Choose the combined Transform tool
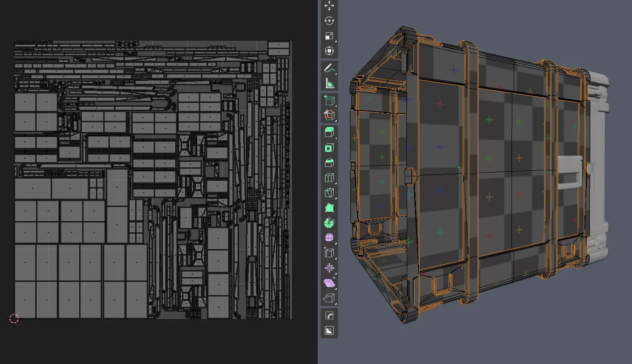 [x=329, y=51]
